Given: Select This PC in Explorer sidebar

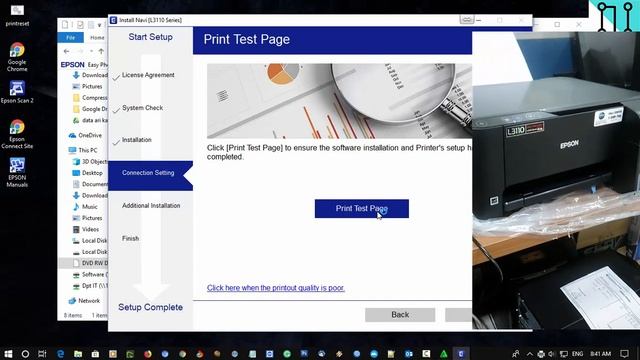Looking at the screenshot, I should point(83,150).
